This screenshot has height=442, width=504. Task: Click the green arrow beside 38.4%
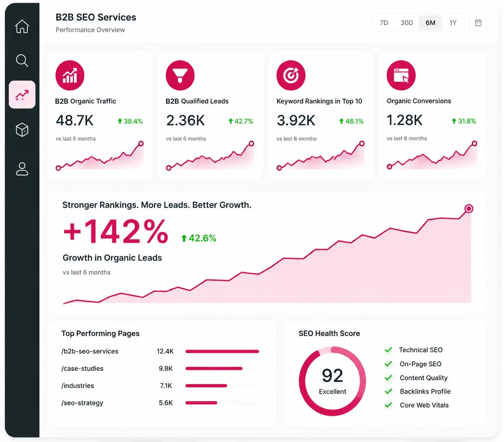pos(120,121)
